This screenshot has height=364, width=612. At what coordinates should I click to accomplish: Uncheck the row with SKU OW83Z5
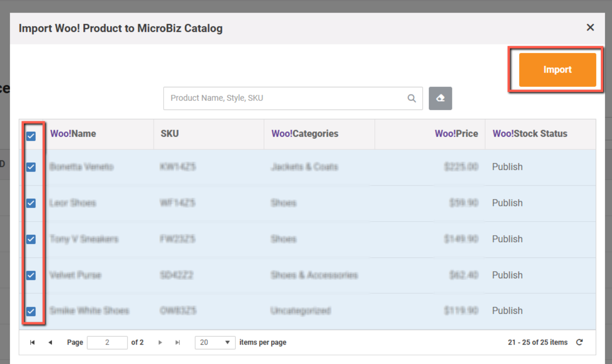(x=31, y=311)
